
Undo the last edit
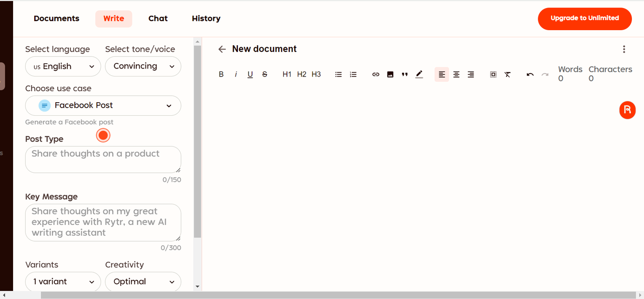point(530,74)
